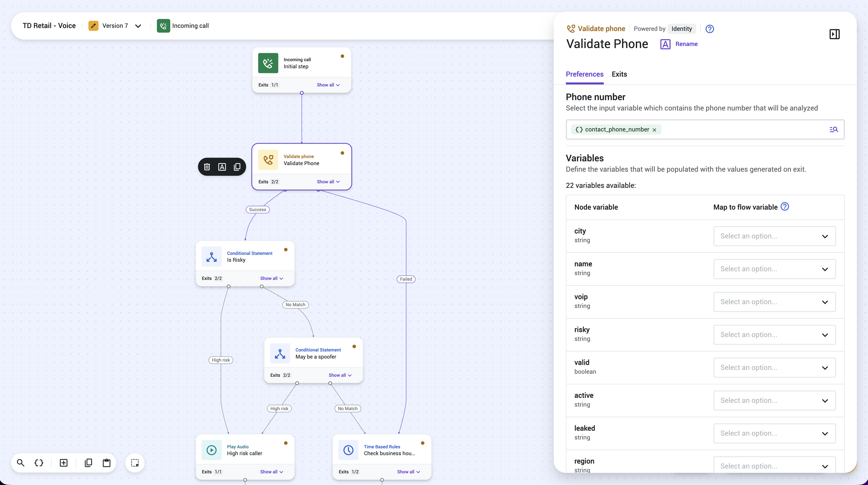The height and width of the screenshot is (485, 868).
Task: Open the variable picker in phone number field
Action: [834, 129]
